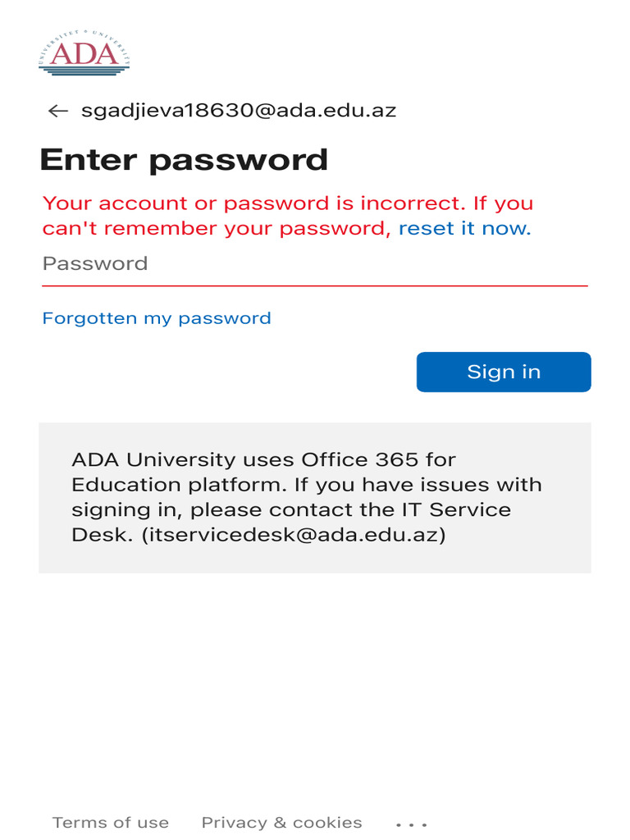
Task: Click the 'can't remember your password' text
Action: (x=214, y=229)
